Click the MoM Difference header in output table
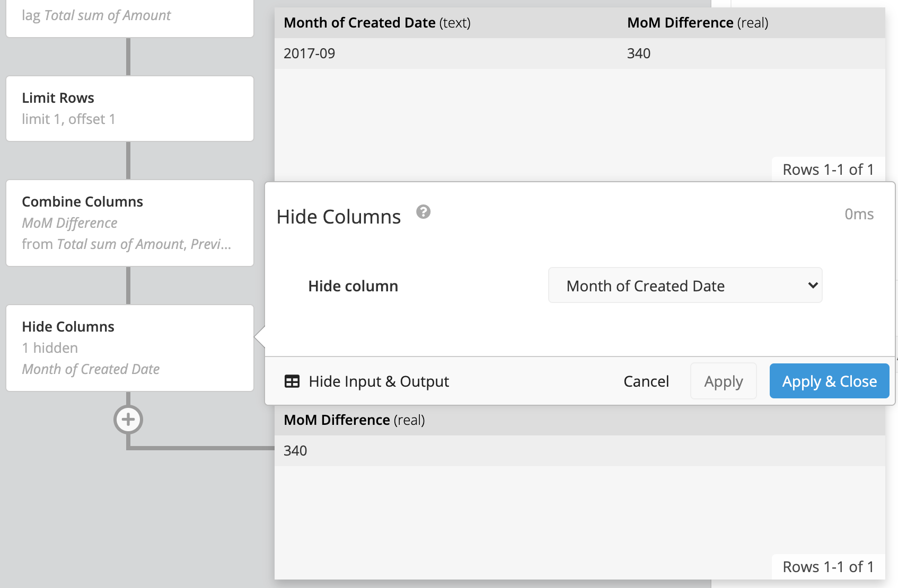The width and height of the screenshot is (898, 588). click(x=354, y=420)
